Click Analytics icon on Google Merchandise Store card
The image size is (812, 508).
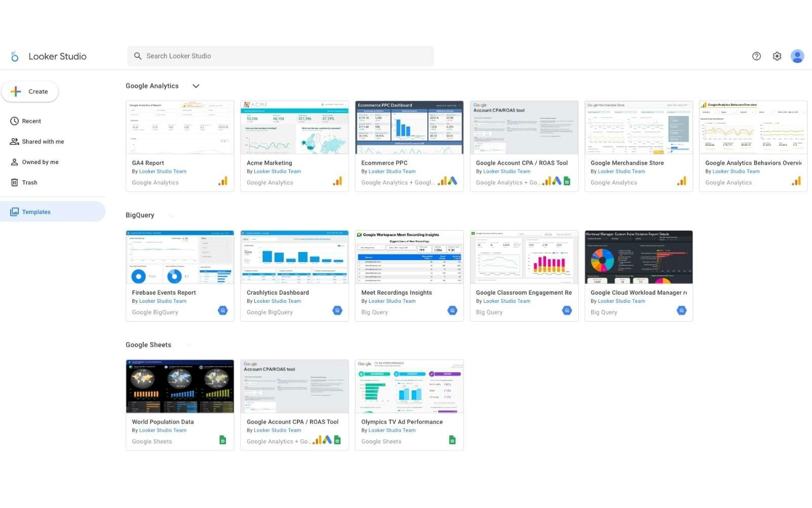point(682,181)
